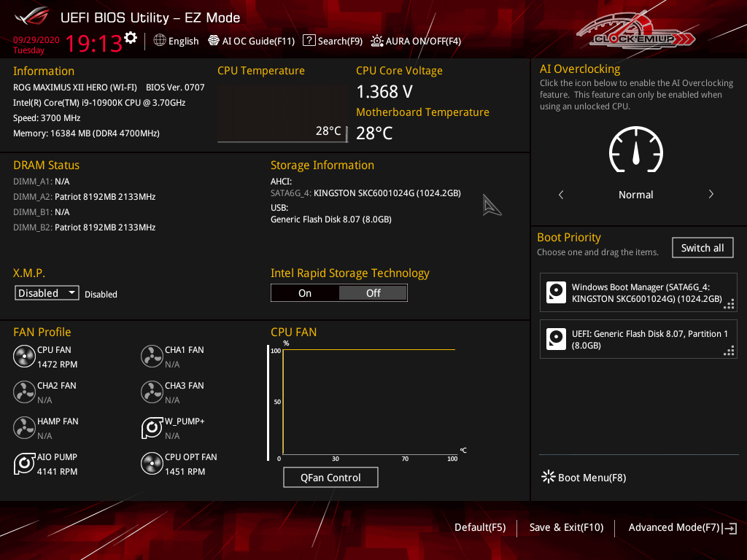Click the HAMP FAN icon

click(x=24, y=428)
